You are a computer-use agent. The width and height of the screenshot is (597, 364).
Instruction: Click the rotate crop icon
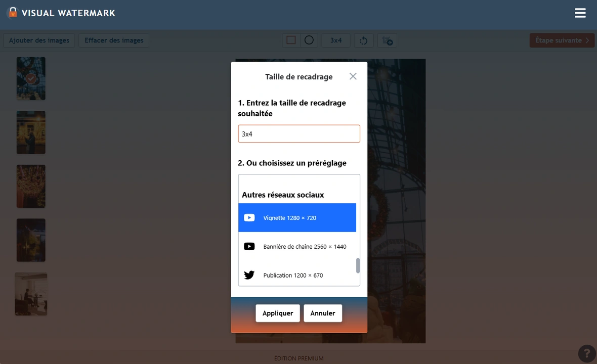[363, 40]
